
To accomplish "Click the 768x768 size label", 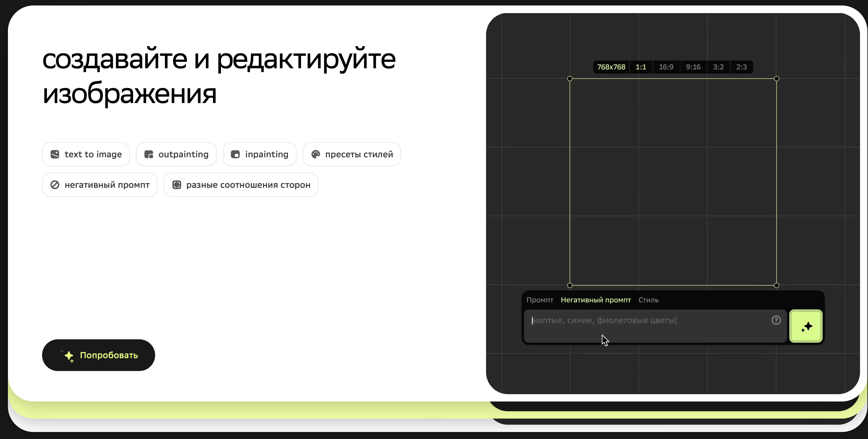I will 611,67.
